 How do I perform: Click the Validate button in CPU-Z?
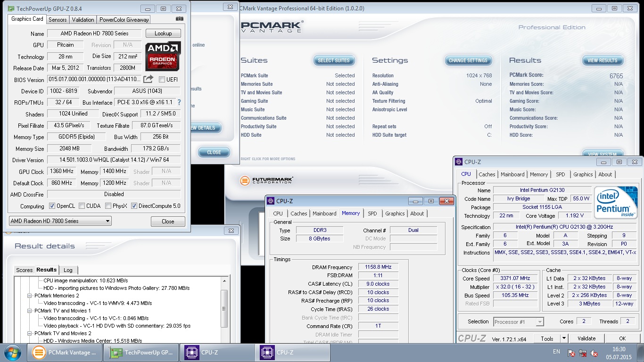coord(586,338)
